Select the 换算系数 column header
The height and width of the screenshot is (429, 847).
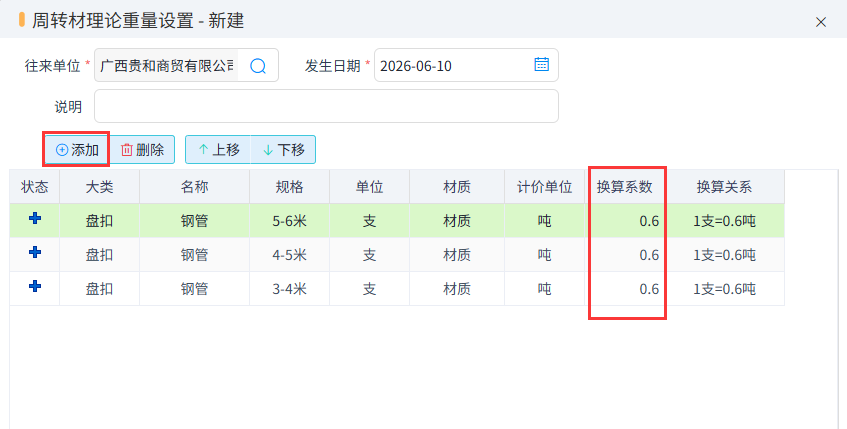click(x=625, y=187)
